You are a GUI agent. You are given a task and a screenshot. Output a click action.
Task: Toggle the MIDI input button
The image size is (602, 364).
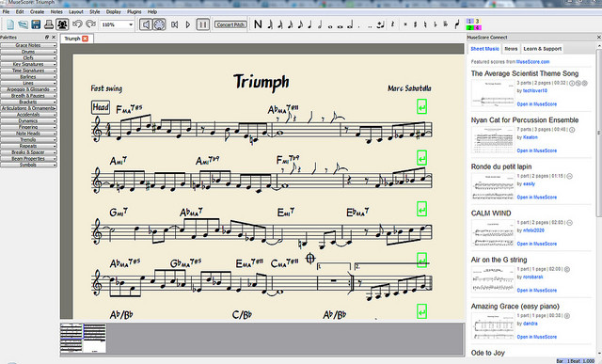point(159,24)
